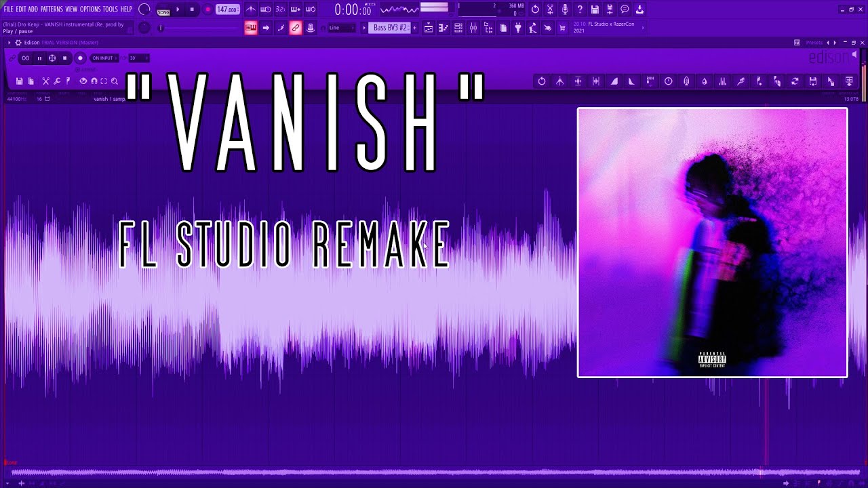Click the main transport stop button
Image resolution: width=868 pixels, height=488 pixels.
point(193,9)
